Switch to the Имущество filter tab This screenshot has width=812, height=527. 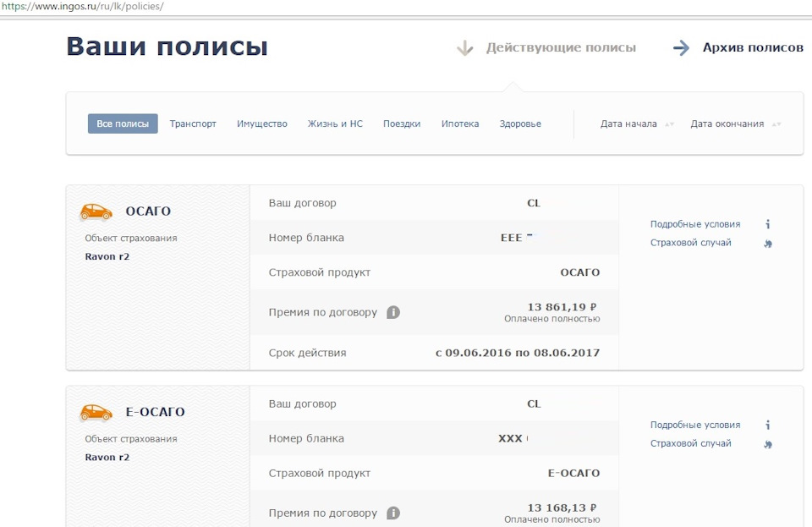pyautogui.click(x=262, y=124)
